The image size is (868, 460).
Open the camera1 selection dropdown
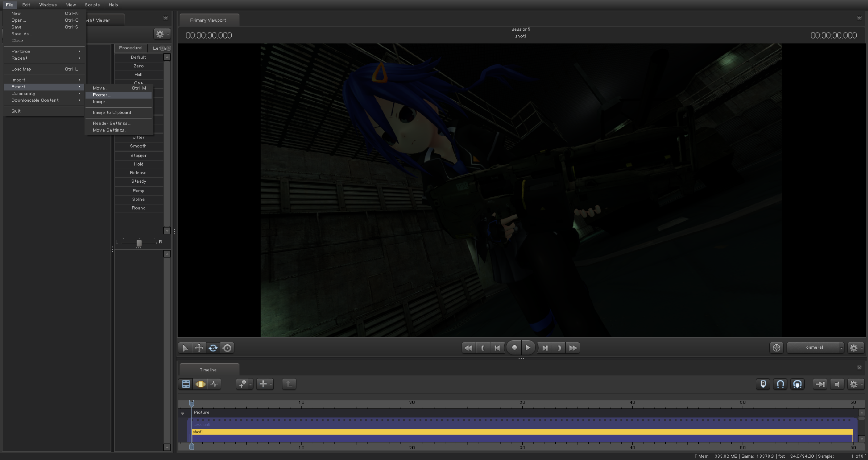click(816, 347)
